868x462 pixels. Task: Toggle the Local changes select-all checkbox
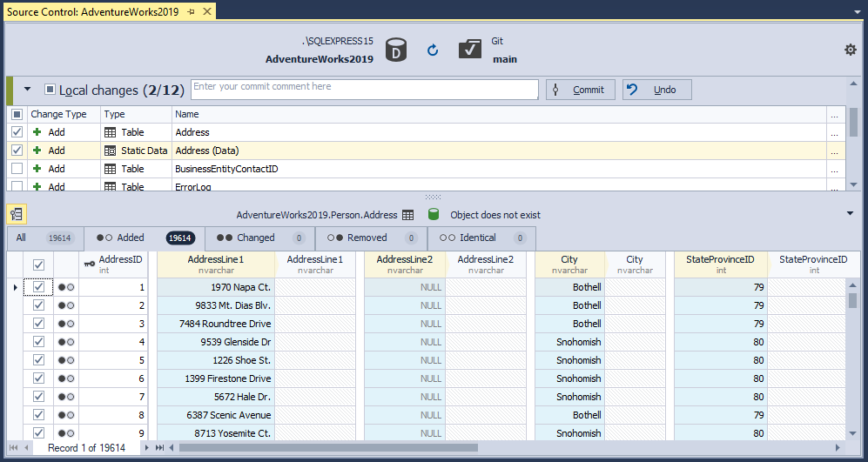50,89
